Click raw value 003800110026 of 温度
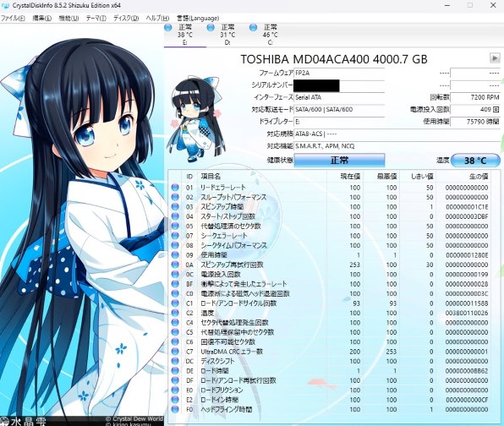504x426 pixels. tap(467, 313)
